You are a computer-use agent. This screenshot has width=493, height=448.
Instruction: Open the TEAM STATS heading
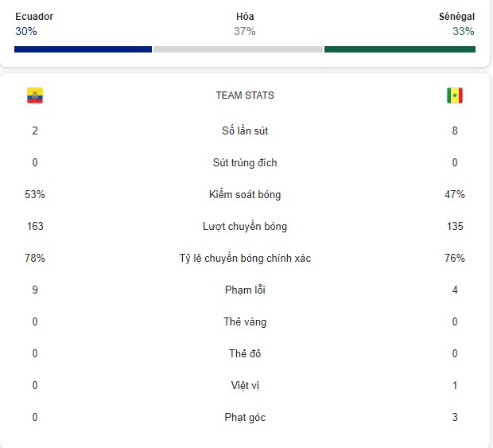pyautogui.click(x=245, y=95)
